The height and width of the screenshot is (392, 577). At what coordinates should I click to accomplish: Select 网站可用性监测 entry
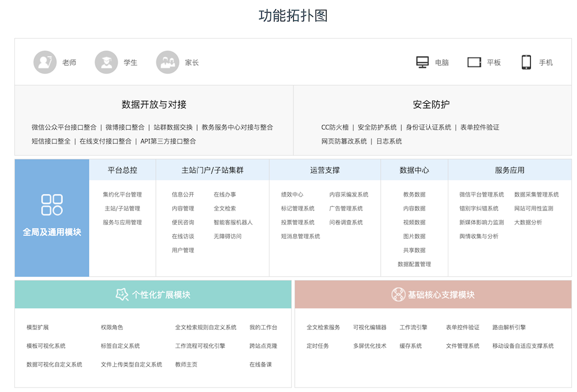[534, 209]
